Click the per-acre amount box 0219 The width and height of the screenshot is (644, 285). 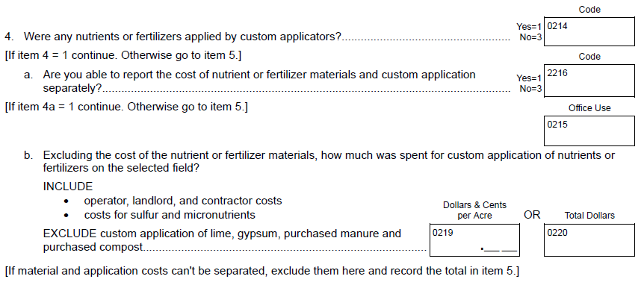click(474, 240)
